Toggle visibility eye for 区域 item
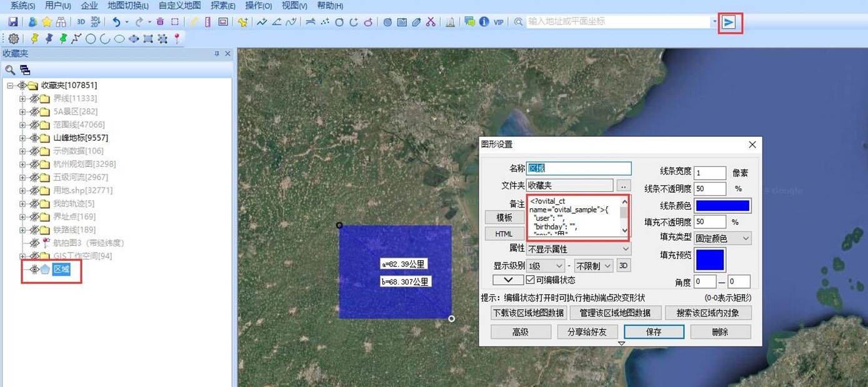868x387 pixels. (34, 269)
